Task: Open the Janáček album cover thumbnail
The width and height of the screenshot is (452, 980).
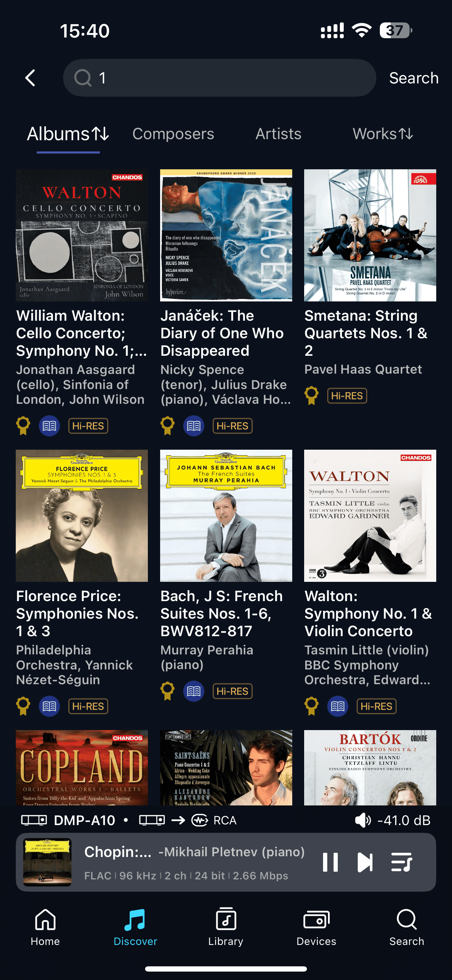Action: click(226, 235)
